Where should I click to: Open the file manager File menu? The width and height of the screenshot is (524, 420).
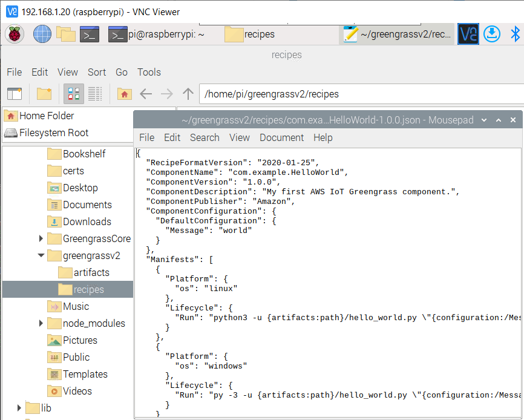click(x=15, y=72)
